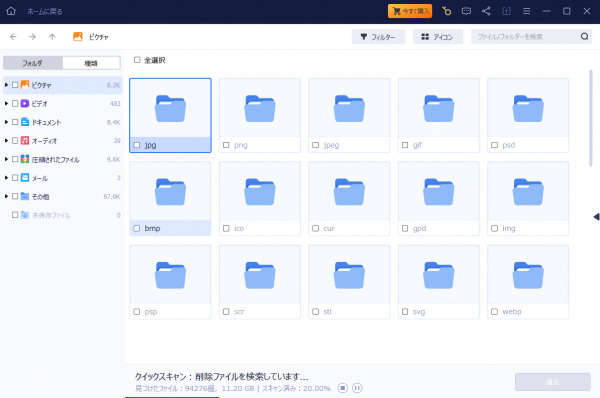Open the psp folder icon
The width and height of the screenshot is (600, 398).
[170, 275]
